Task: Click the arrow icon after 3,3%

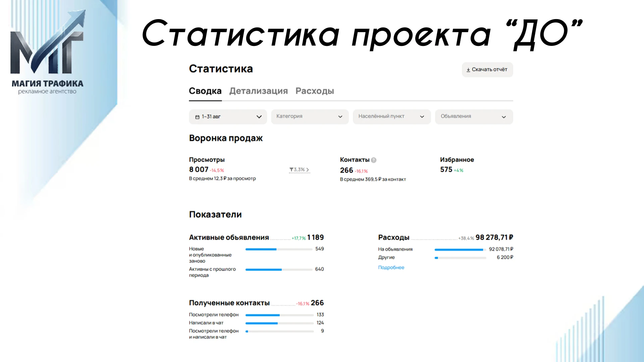Action: (308, 170)
